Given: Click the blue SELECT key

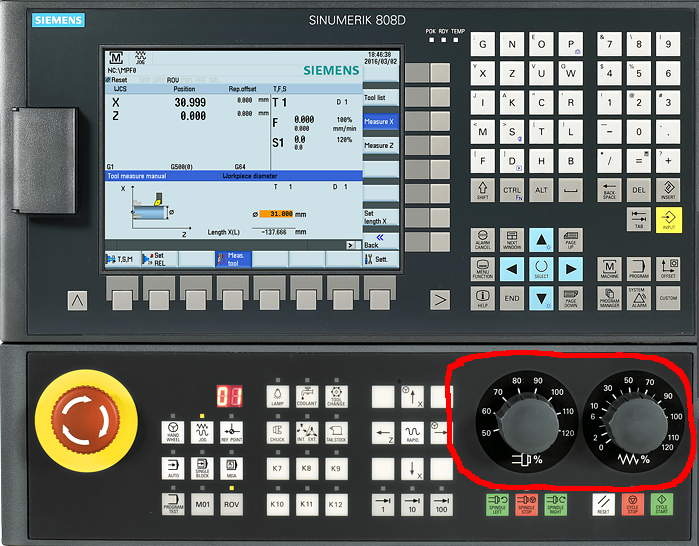Looking at the screenshot, I should 541,269.
